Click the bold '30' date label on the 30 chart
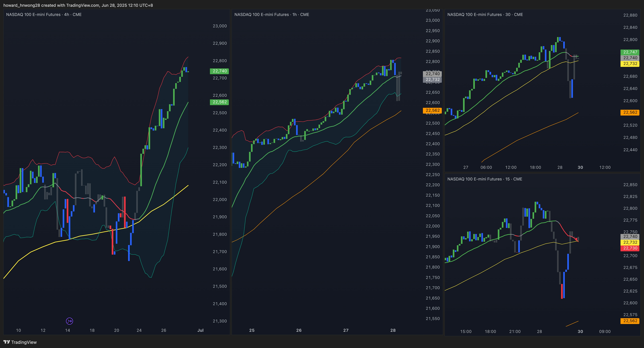 pos(580,167)
